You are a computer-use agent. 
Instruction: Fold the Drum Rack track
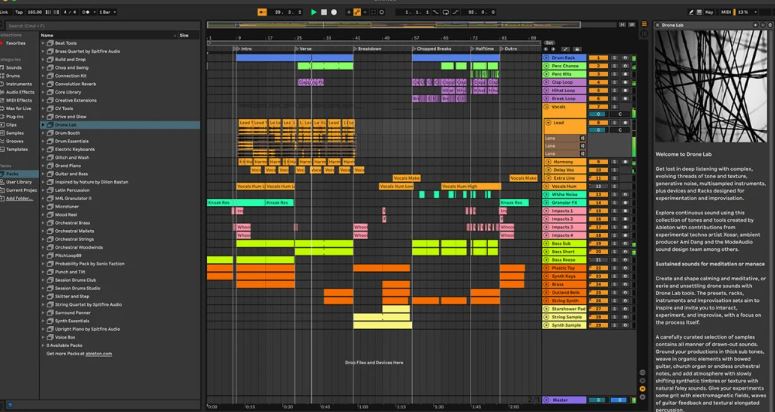tap(546, 58)
